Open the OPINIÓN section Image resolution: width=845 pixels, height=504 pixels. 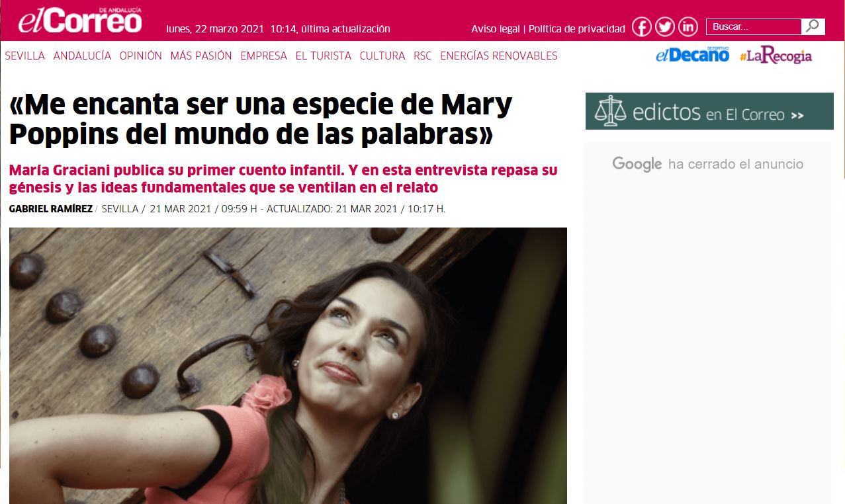pyautogui.click(x=141, y=56)
